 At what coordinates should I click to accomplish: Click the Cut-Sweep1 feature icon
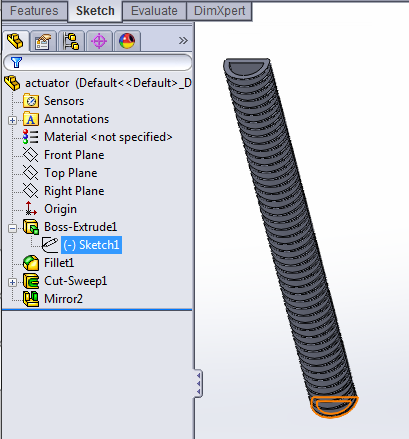[31, 281]
